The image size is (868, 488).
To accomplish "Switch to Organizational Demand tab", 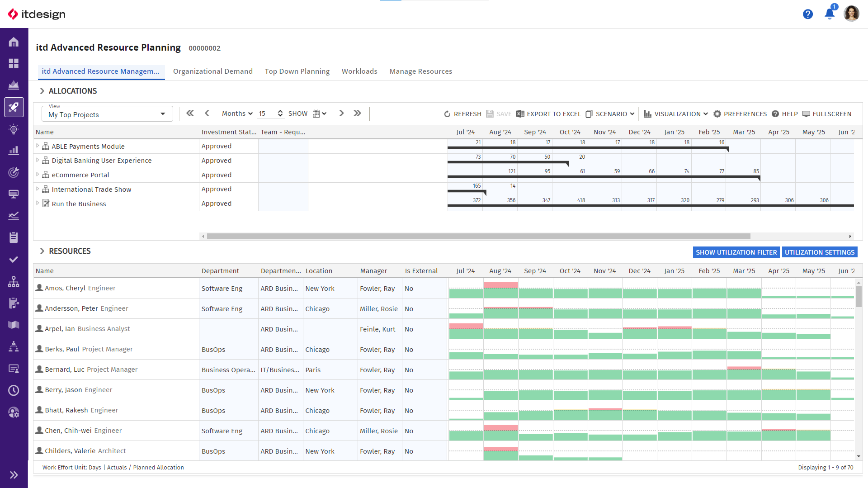I will click(x=213, y=71).
